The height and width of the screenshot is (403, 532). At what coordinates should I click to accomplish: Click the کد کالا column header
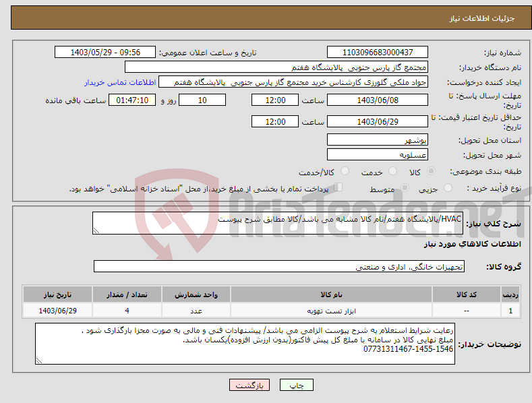pos(467,294)
